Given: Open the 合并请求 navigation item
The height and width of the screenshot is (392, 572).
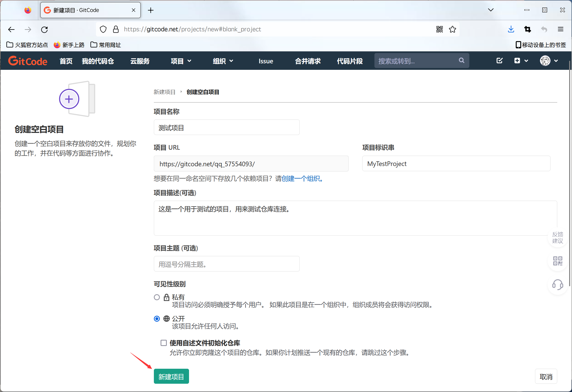Looking at the screenshot, I should coord(308,61).
